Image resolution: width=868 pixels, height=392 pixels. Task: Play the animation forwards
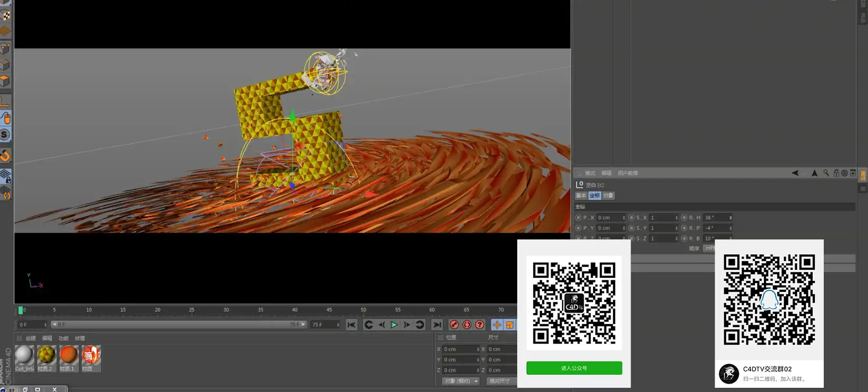click(394, 325)
